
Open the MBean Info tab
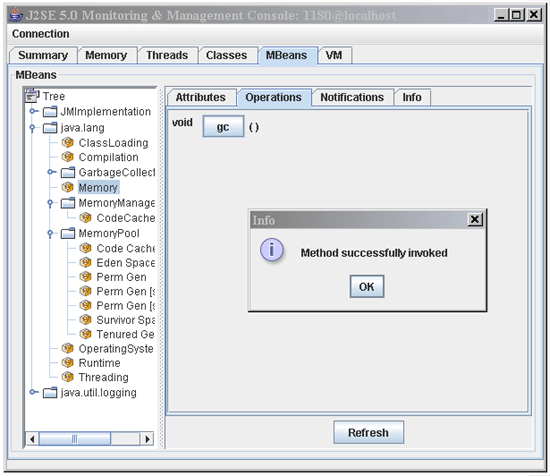pyautogui.click(x=412, y=97)
